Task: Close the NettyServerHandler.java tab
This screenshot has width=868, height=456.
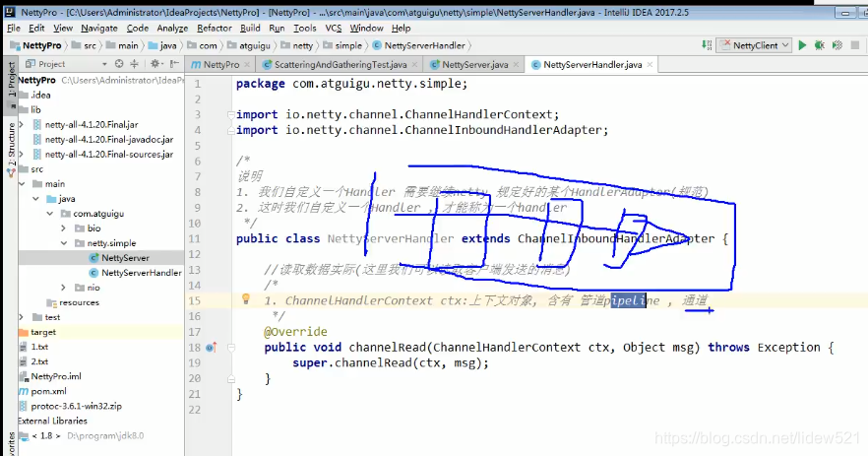Action: click(x=650, y=65)
